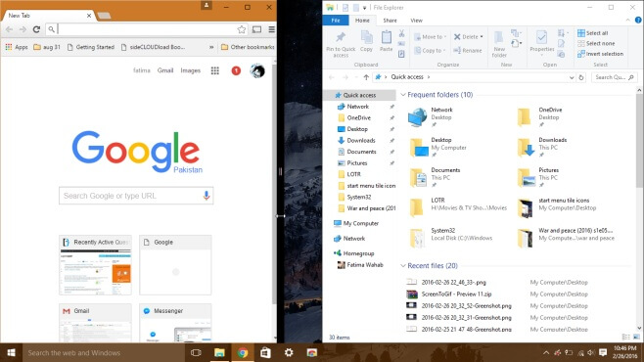
Task: Collapse the Frequent folders section
Action: [x=403, y=95]
